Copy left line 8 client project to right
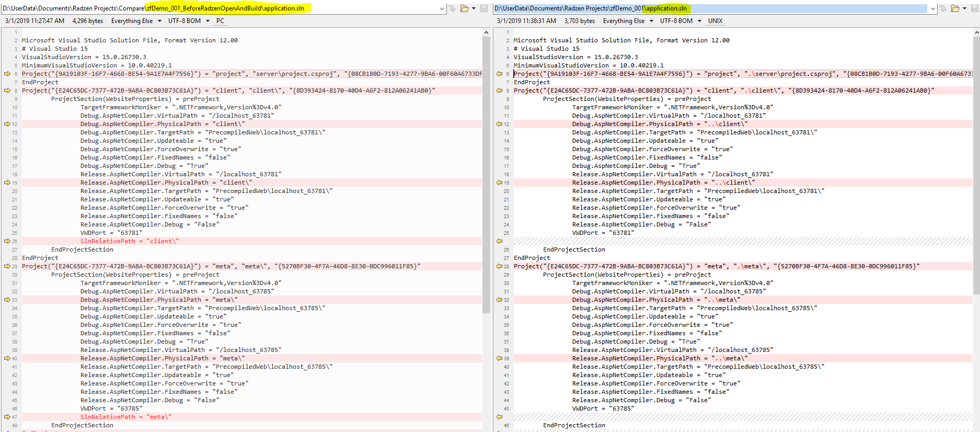The width and height of the screenshot is (980, 432). pos(7,90)
